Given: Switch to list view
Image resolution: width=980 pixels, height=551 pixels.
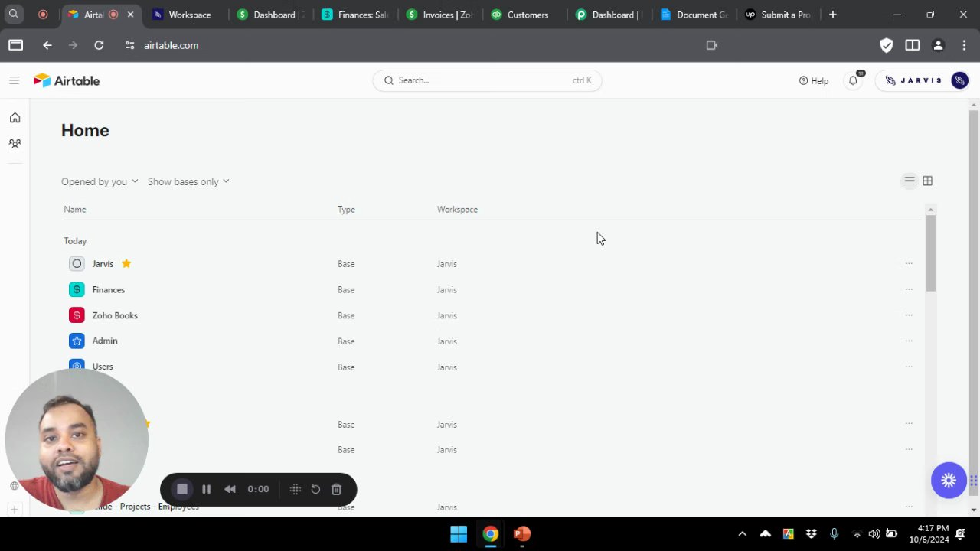Looking at the screenshot, I should tap(910, 181).
